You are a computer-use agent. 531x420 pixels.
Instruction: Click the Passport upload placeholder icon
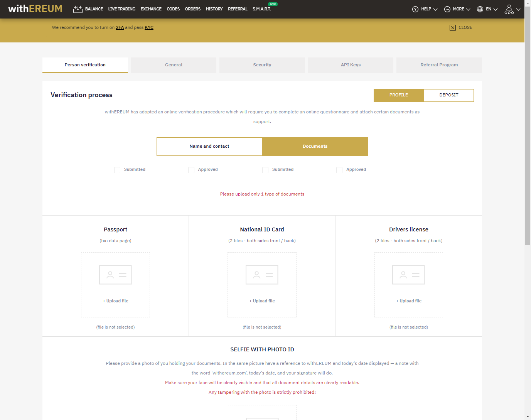[x=115, y=274]
